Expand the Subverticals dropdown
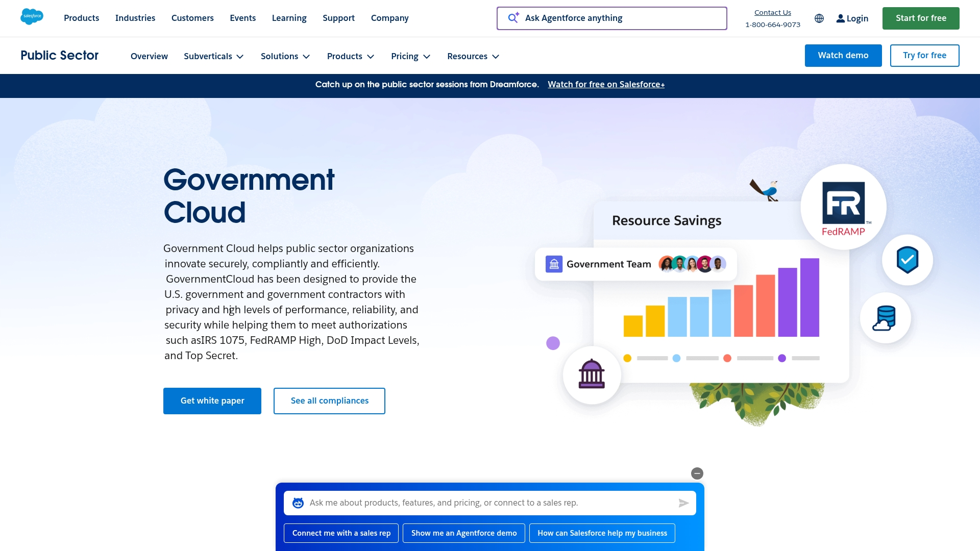The height and width of the screenshot is (551, 980). pos(213,56)
